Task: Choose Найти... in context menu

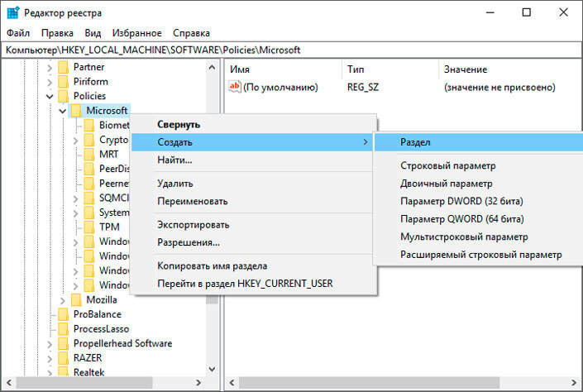Action: pyautogui.click(x=254, y=160)
